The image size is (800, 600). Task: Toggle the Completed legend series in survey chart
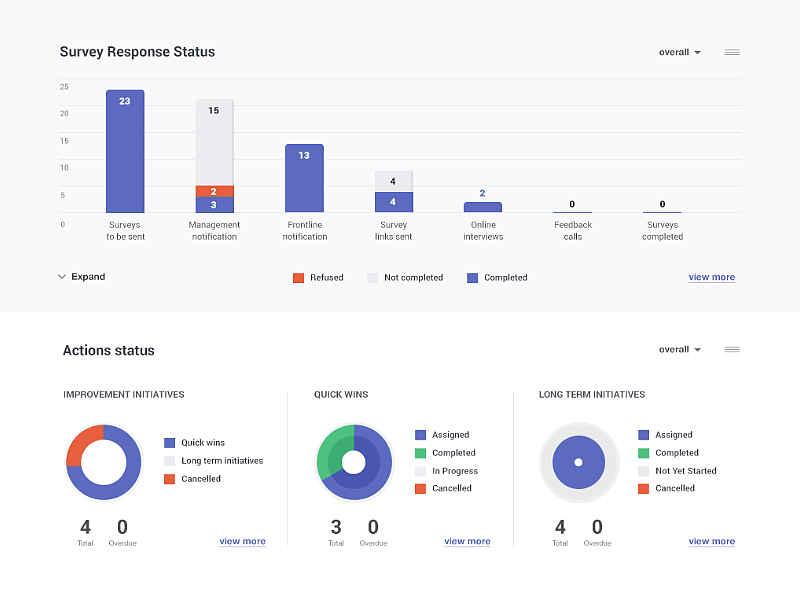click(x=497, y=278)
